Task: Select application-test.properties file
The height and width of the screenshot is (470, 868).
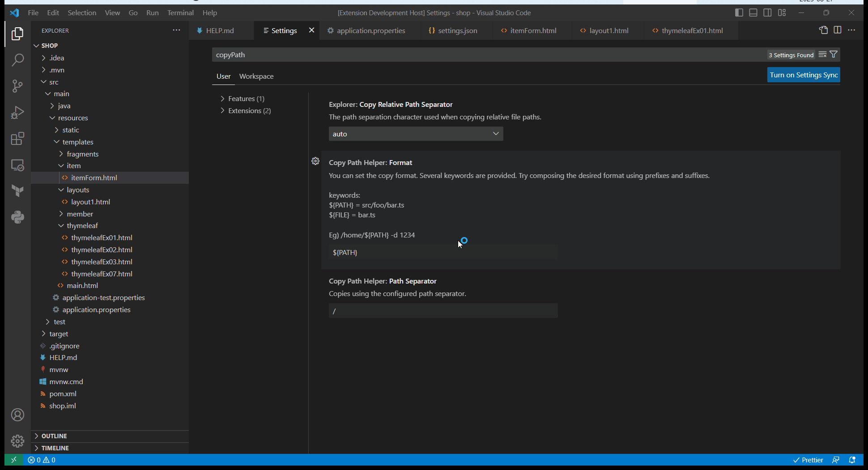Action: pyautogui.click(x=110, y=297)
